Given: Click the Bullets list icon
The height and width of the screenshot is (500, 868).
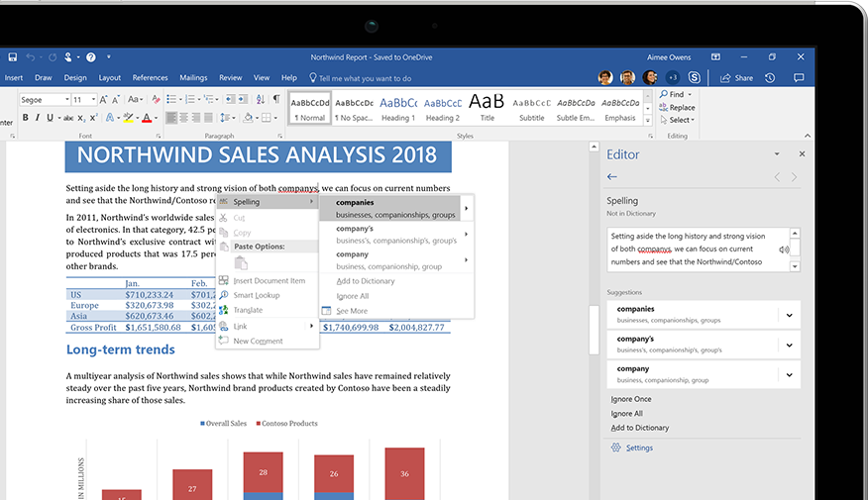Looking at the screenshot, I should click(x=171, y=100).
